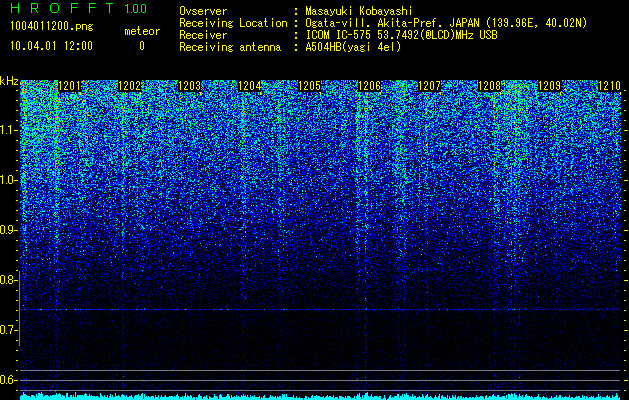This screenshot has height=400, width=629.
Task: Click the 1208 time marker
Action: [x=489, y=86]
